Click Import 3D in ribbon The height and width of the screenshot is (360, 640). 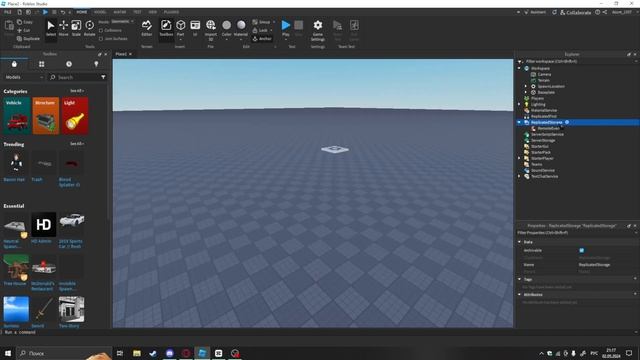pos(211,29)
